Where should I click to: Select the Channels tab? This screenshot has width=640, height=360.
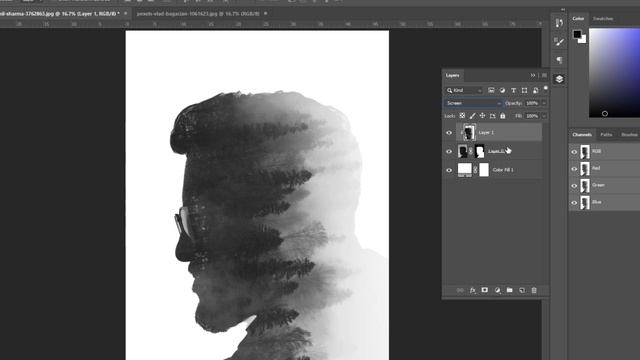[x=582, y=135]
